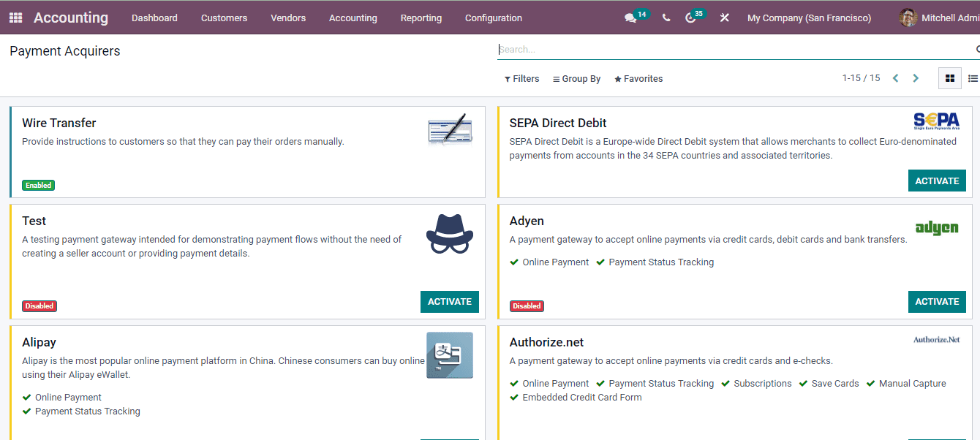This screenshot has width=980, height=440.
Task: Activate the SEPA Direct Debit acquirer
Action: point(937,181)
